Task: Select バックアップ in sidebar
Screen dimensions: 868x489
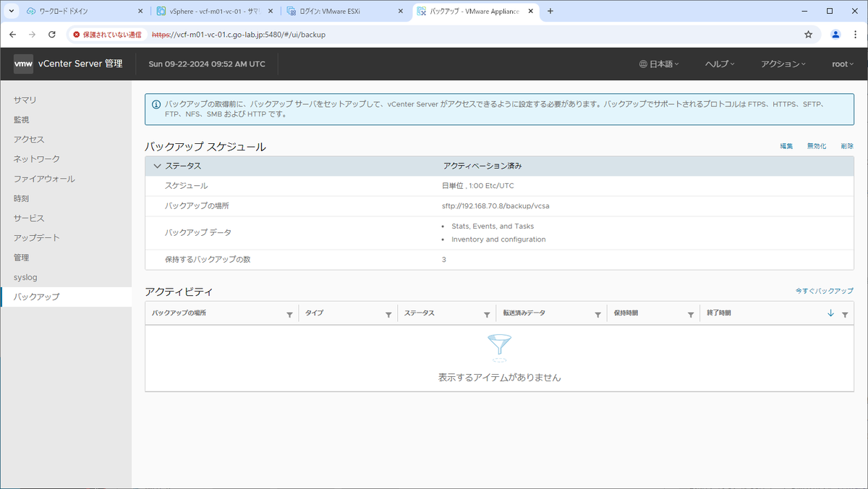Action: point(66,297)
